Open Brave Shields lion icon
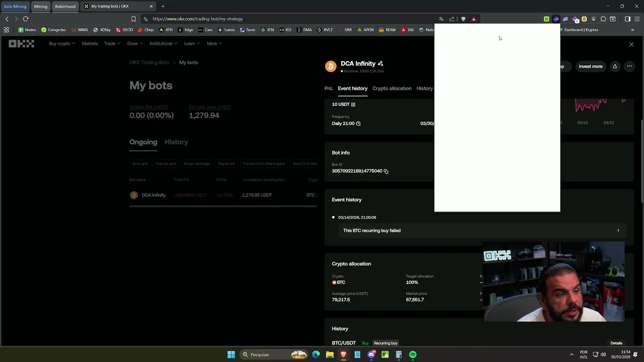This screenshot has width=644, height=362. 463,19
